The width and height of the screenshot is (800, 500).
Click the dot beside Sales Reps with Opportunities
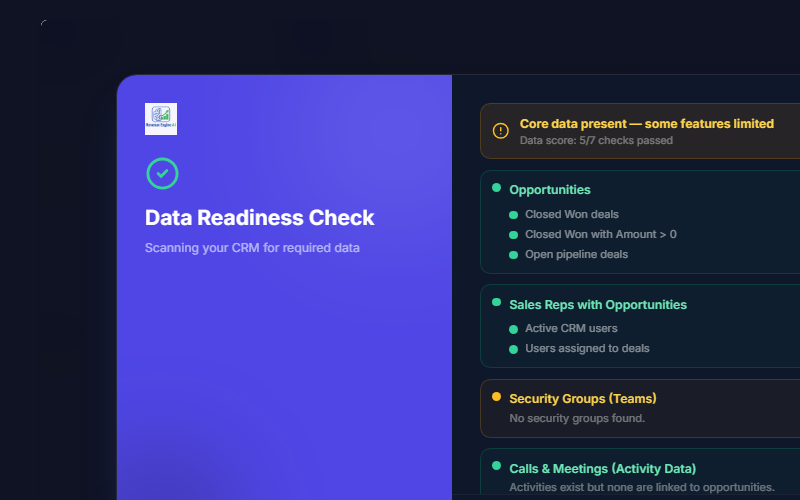point(496,302)
